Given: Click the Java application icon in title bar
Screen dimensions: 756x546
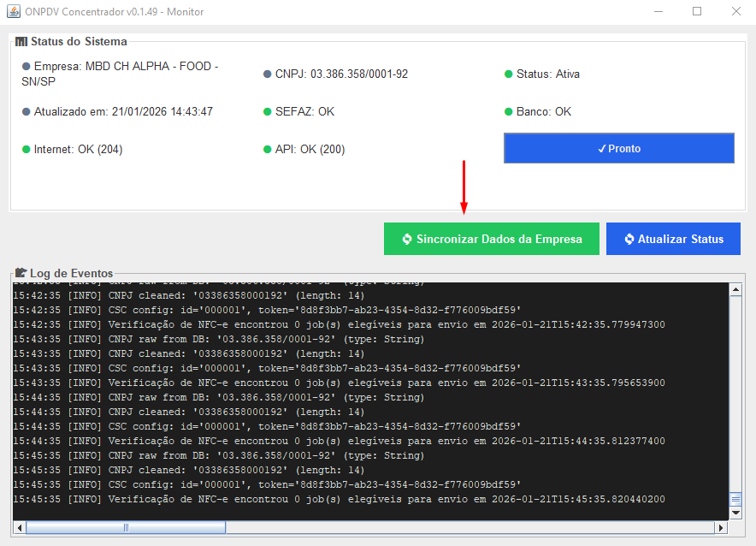Looking at the screenshot, I should 13,12.
